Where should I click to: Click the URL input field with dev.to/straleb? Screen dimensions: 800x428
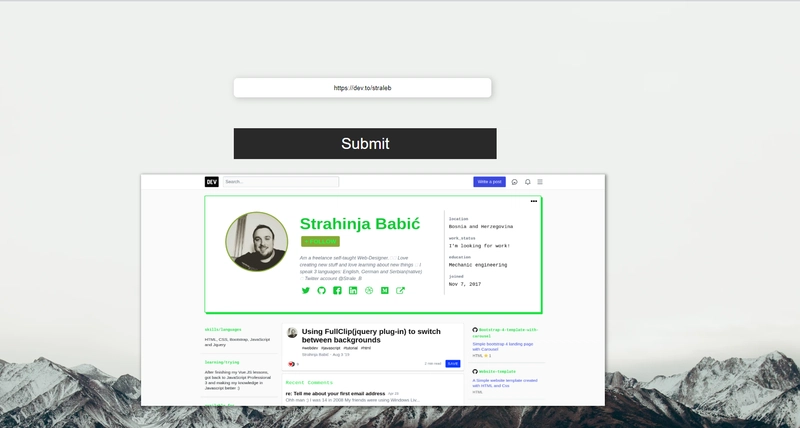(362, 88)
